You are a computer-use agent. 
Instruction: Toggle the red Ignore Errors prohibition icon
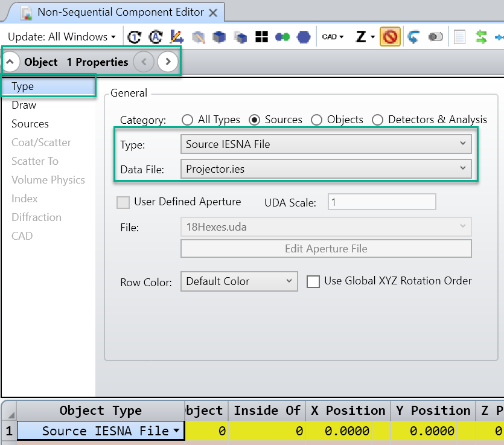click(390, 37)
